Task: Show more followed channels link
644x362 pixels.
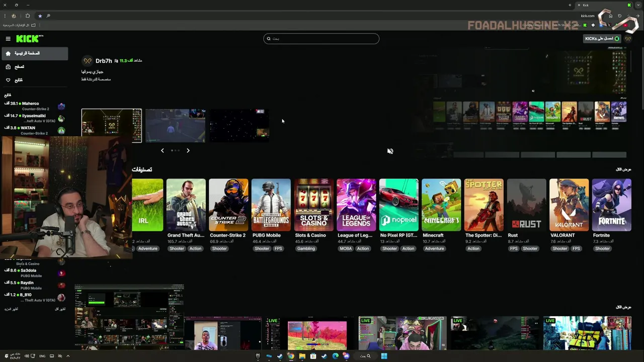Action: click(11, 309)
